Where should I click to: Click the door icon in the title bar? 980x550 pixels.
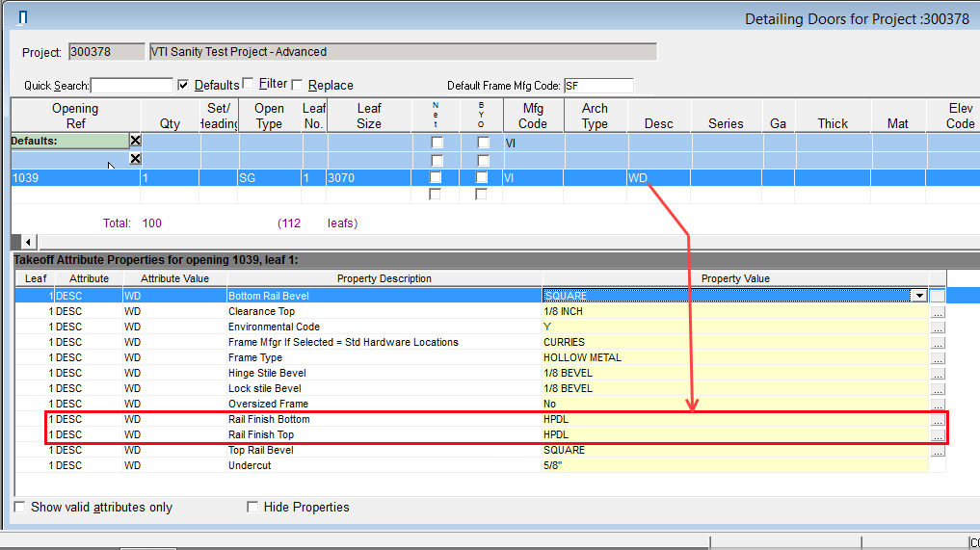click(22, 17)
